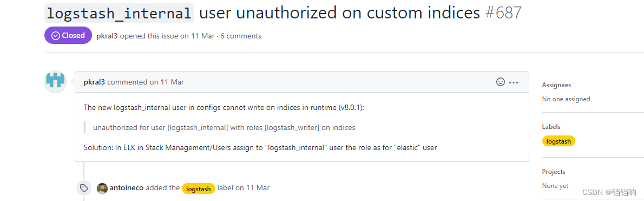The width and height of the screenshot is (644, 201).
Task: Click pkral3 author name in comment header
Action: (95, 82)
